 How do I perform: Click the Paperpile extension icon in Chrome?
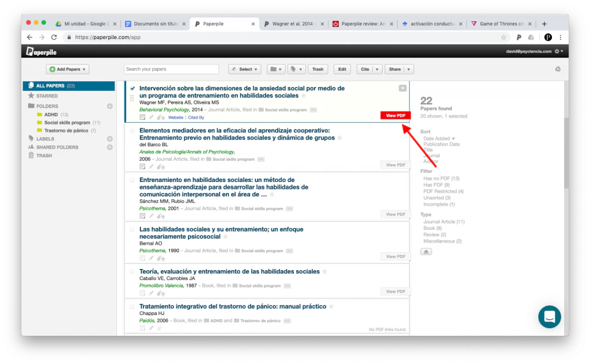[x=519, y=37]
